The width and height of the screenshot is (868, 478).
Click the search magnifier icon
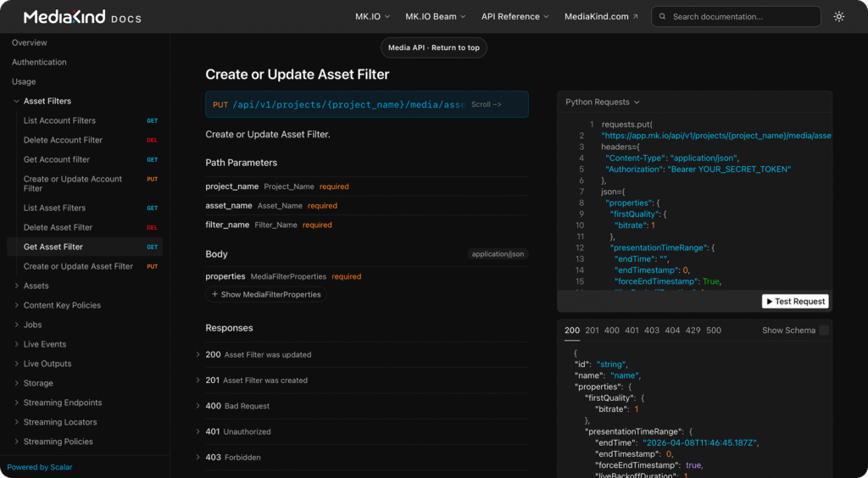663,17
